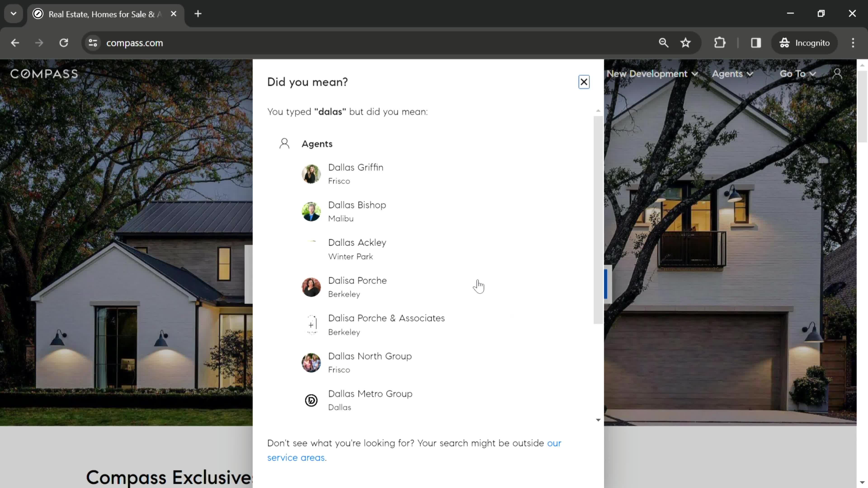Click Dalisa Porche & Associates logo icon
This screenshot has width=868, height=488.
coord(312,325)
